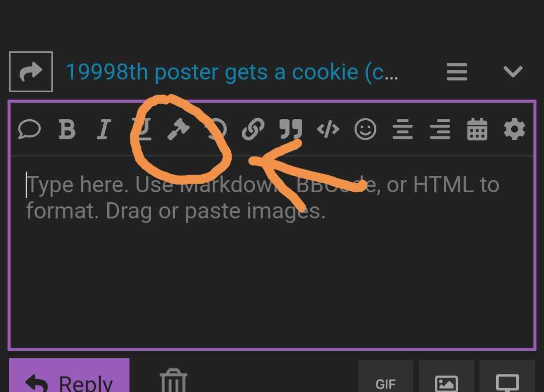Screen dimensions: 544x392
Task: Toggle bold formatting
Action: [x=67, y=129]
